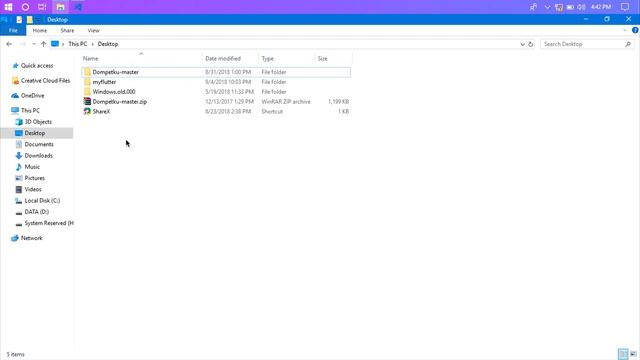640x360 pixels.
Task: Show hidden system tray icons
Action: pos(547,7)
